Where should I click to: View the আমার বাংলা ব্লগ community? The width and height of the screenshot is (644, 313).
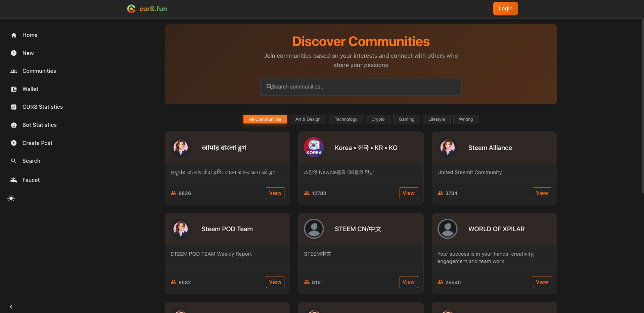tap(275, 193)
